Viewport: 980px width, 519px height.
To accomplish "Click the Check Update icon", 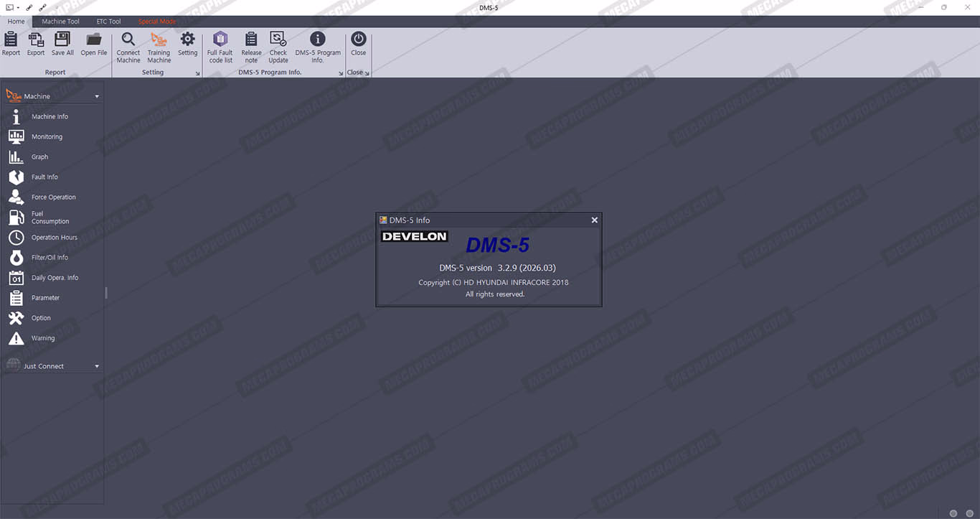I will [278, 40].
